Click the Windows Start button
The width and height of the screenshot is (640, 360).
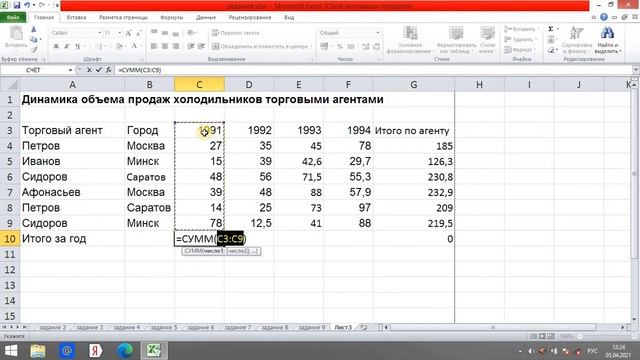11,351
